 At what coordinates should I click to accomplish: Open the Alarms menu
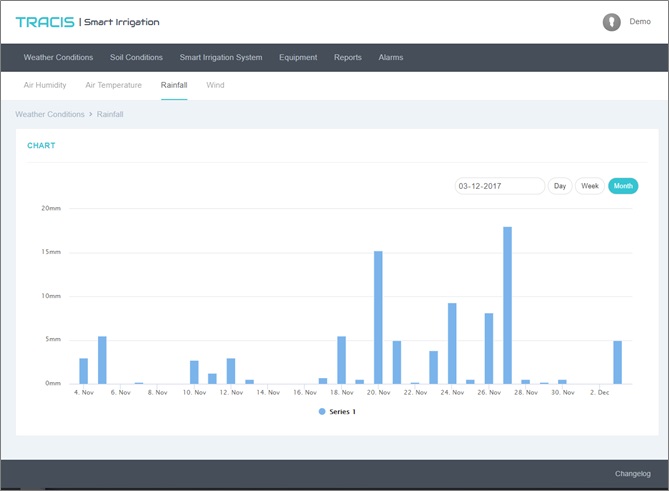coord(390,57)
